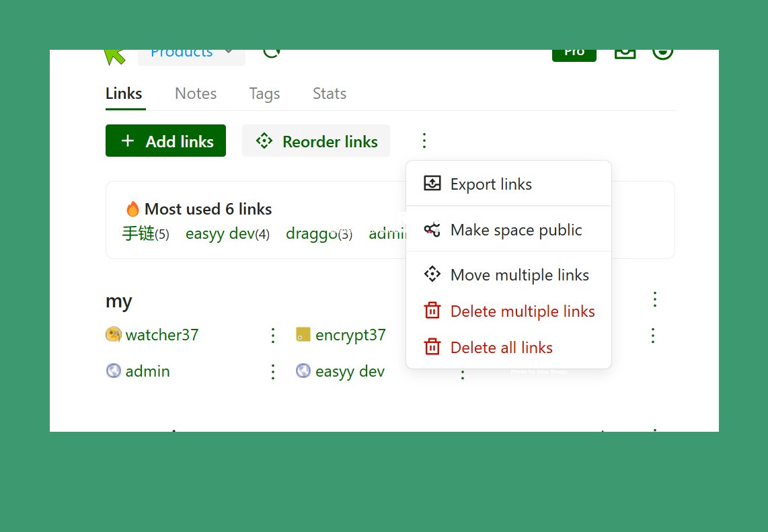Choose Delete multiple links
The height and width of the screenshot is (532, 768).
coord(508,311)
